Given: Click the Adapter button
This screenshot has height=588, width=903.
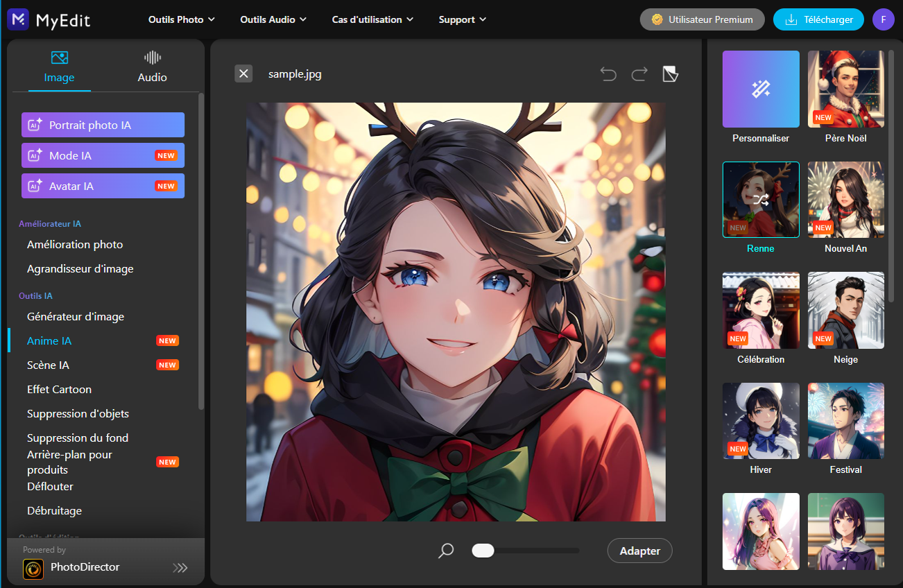Looking at the screenshot, I should point(639,550).
